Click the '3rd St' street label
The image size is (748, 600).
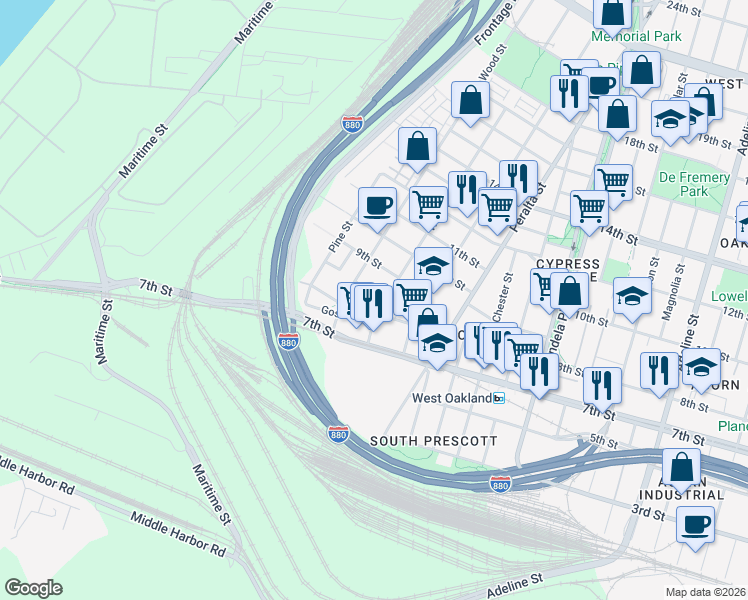648,512
